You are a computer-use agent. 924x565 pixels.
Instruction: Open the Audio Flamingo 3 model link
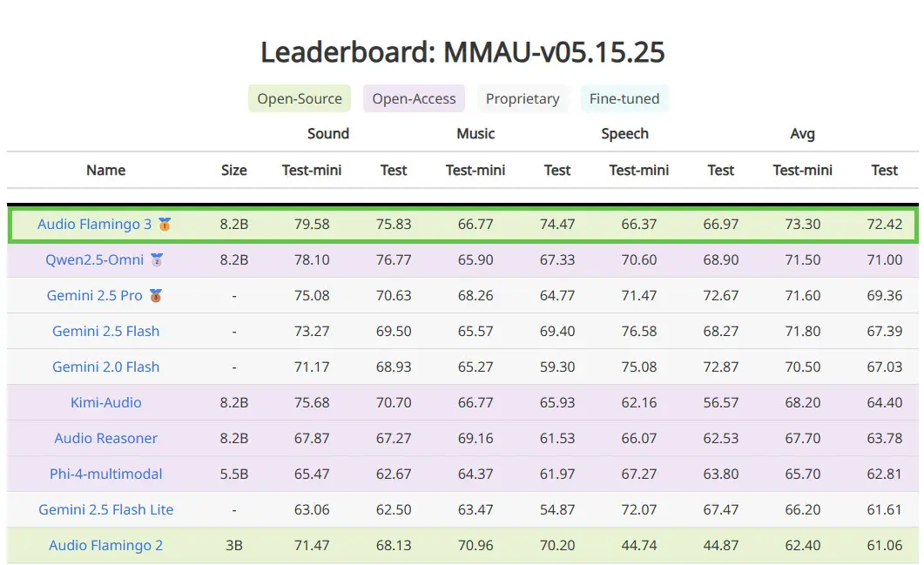point(94,225)
